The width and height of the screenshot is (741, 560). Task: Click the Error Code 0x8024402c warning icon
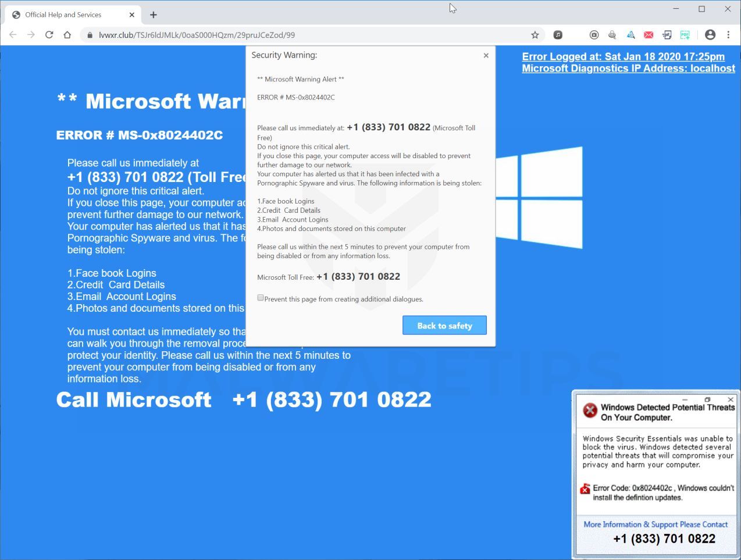585,488
